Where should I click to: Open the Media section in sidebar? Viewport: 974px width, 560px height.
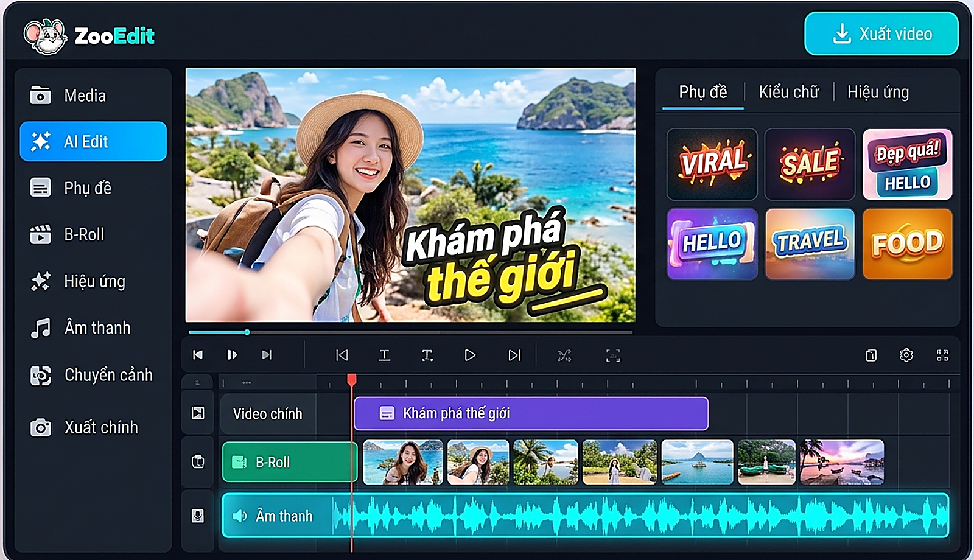pyautogui.click(x=93, y=96)
